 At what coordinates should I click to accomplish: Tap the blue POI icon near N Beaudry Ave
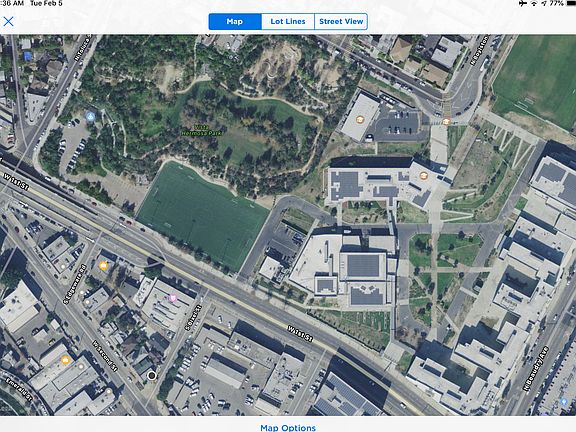564,402
